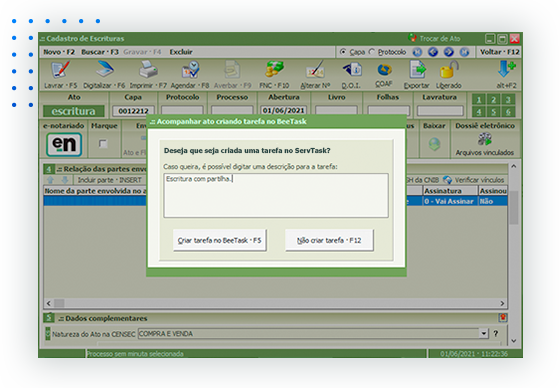This screenshot has width=560, height=388.
Task: Click the question mark help button
Action: [495, 333]
